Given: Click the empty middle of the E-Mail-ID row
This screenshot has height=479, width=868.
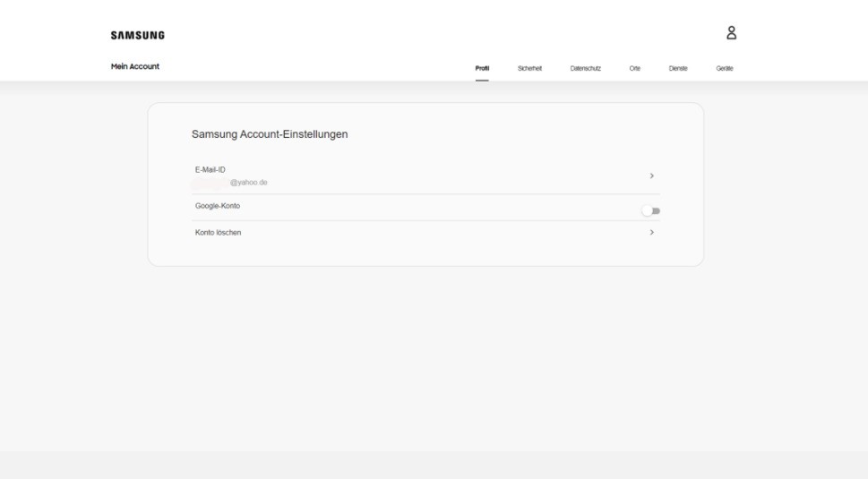Looking at the screenshot, I should pos(425,175).
